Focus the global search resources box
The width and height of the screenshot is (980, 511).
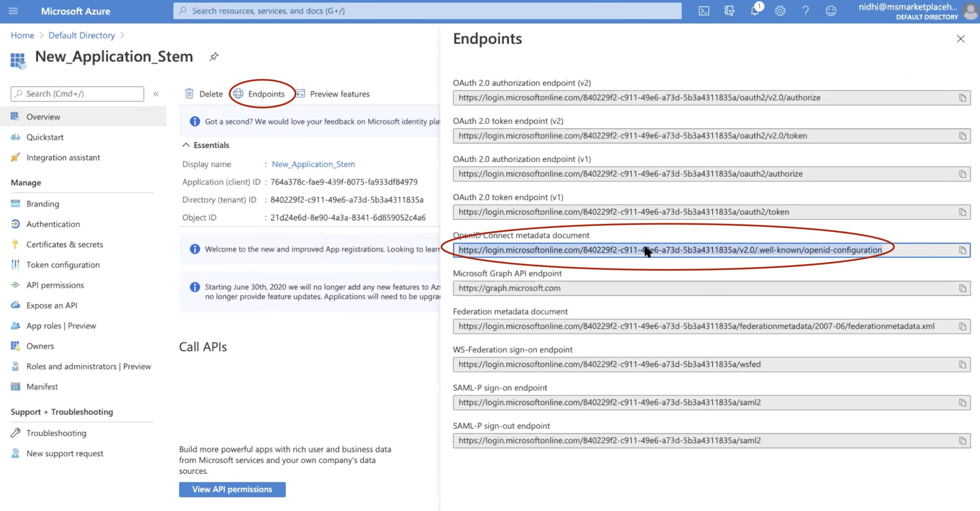click(x=427, y=11)
